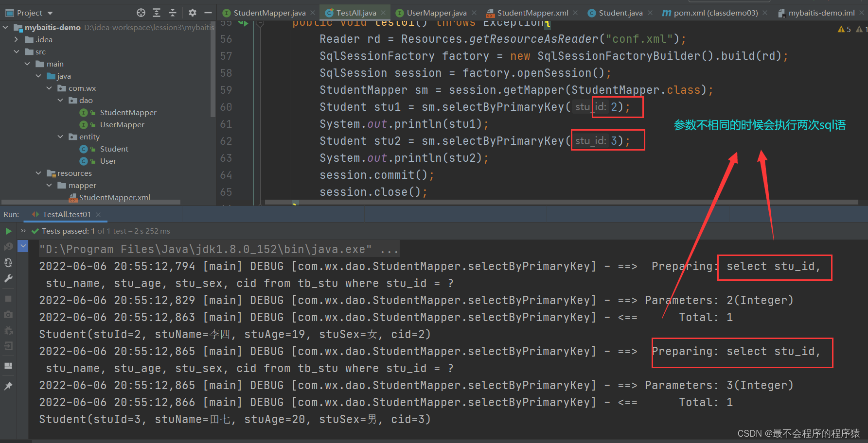Close the UserMapper.java editor tab

tap(474, 13)
